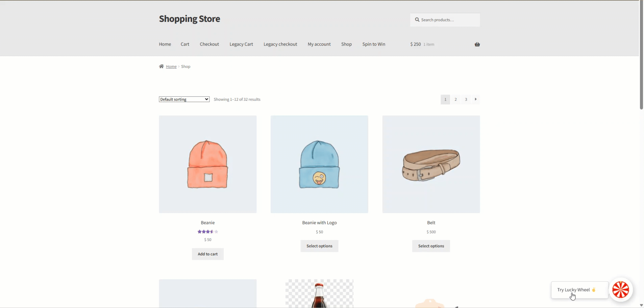Image resolution: width=644 pixels, height=308 pixels.
Task: Open Legacy checkout page
Action: pyautogui.click(x=280, y=44)
